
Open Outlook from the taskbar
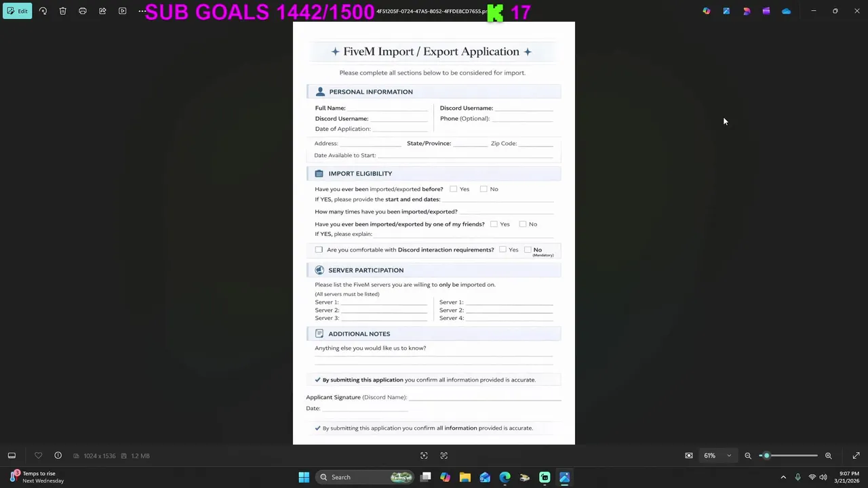click(x=485, y=477)
